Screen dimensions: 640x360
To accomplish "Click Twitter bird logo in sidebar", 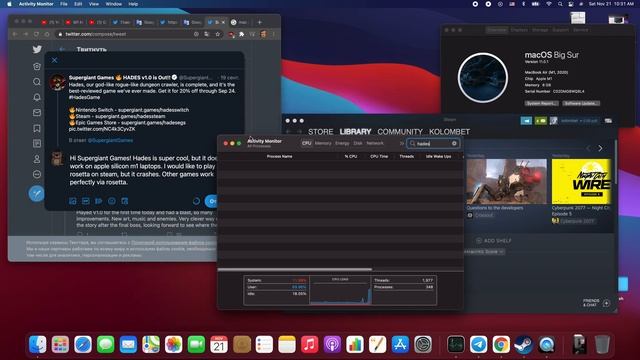I will tap(37, 49).
